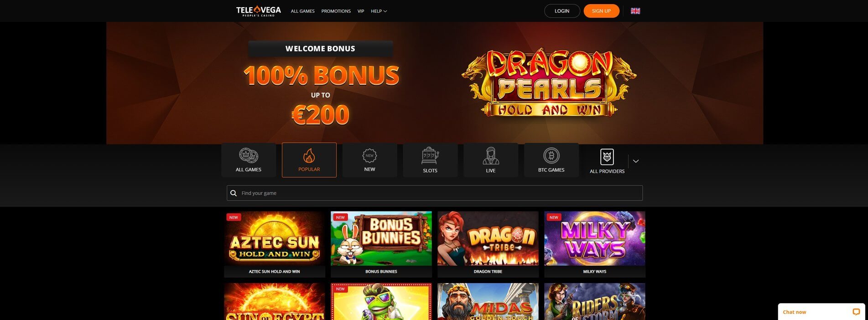
Task: Open the chat bubble icon
Action: 856,312
